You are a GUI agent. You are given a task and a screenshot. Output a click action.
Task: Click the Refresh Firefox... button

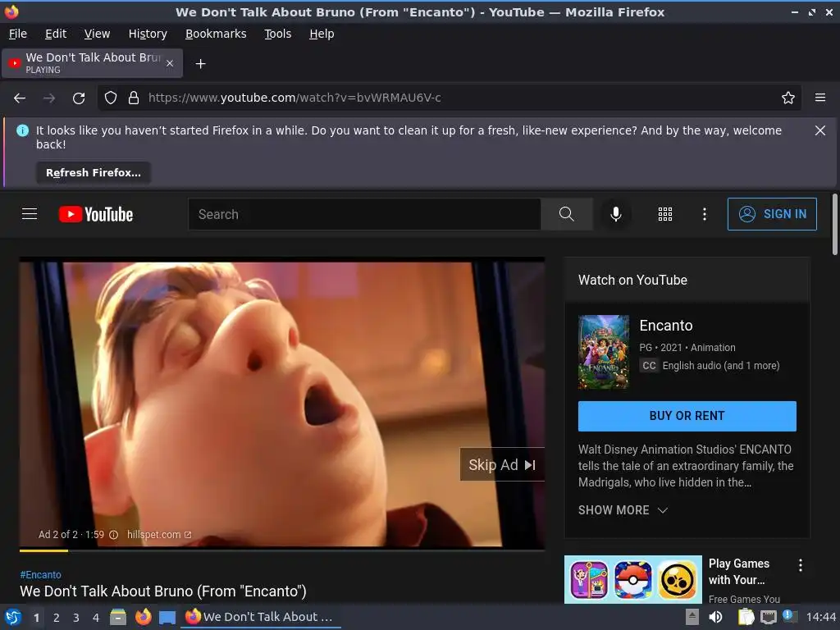click(x=94, y=173)
